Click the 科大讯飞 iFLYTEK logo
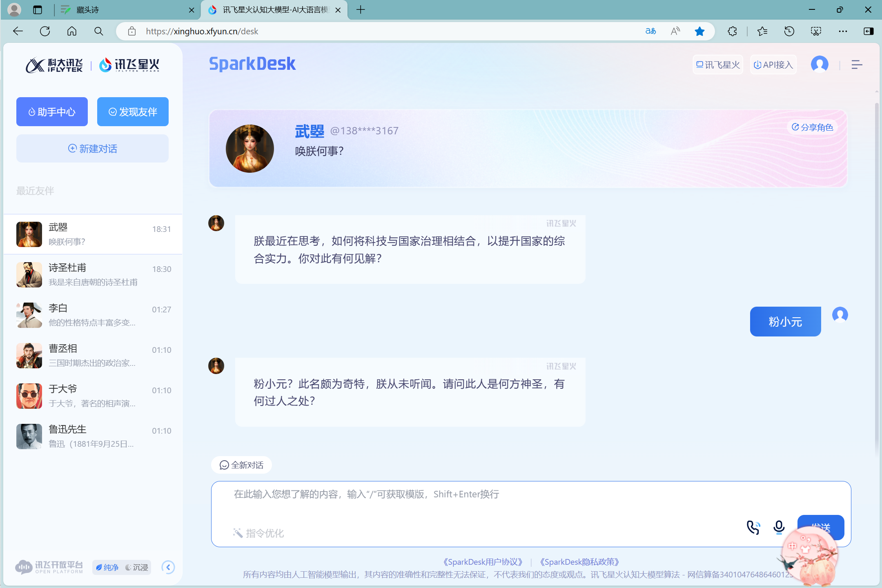Viewport: 882px width, 588px height. pos(54,65)
